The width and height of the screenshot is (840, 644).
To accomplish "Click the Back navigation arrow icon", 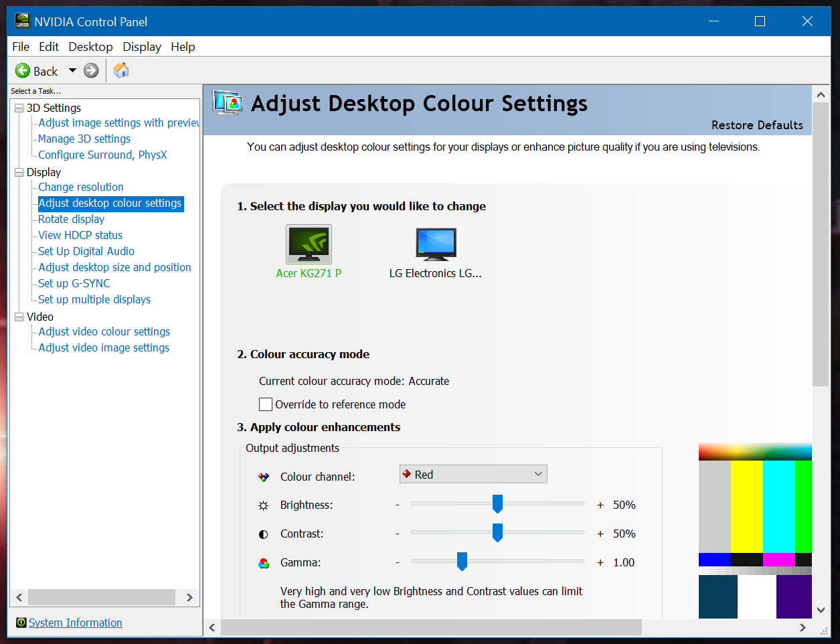I will coord(21,70).
